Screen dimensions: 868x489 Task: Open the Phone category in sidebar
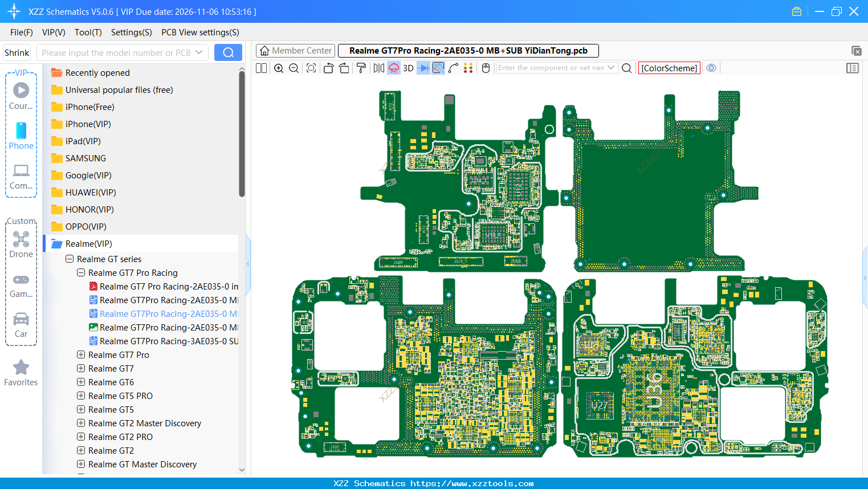(21, 136)
